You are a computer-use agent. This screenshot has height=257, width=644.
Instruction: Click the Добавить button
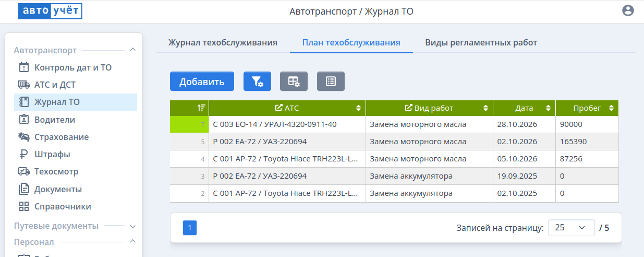point(202,81)
